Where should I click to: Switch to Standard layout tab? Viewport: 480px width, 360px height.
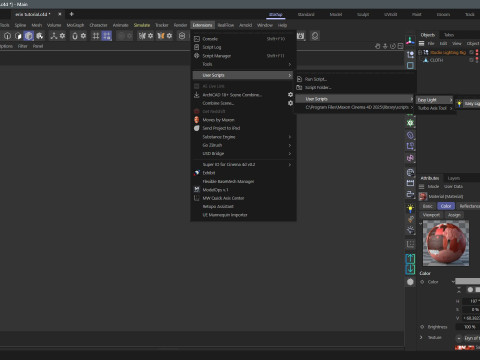coord(306,14)
